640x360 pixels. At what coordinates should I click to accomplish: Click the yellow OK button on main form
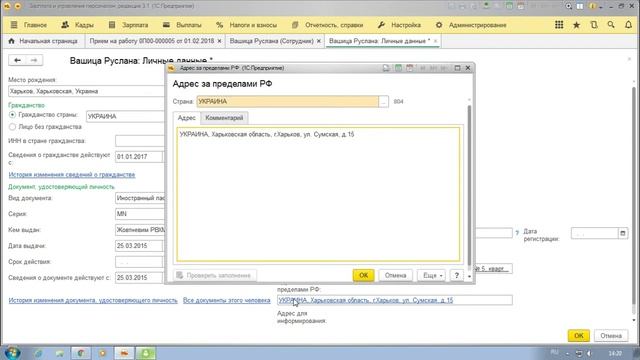click(579, 336)
